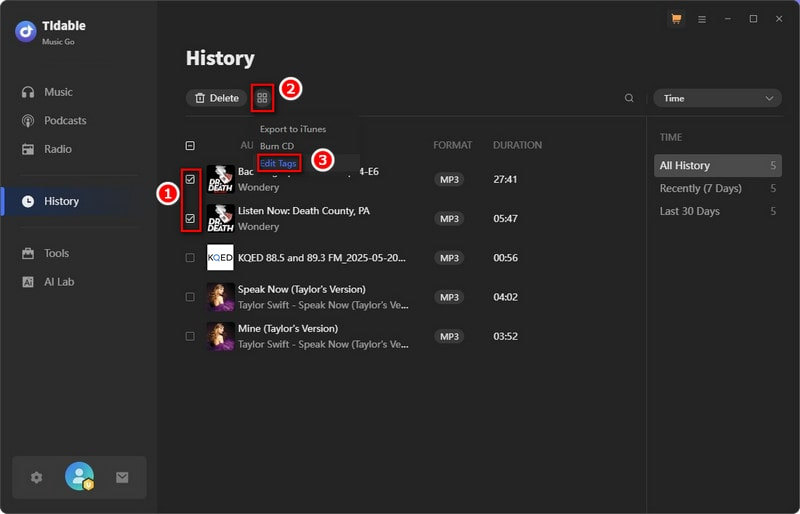Screen dimensions: 800x514
Task: Click the user profile avatar icon
Action: tap(79, 477)
